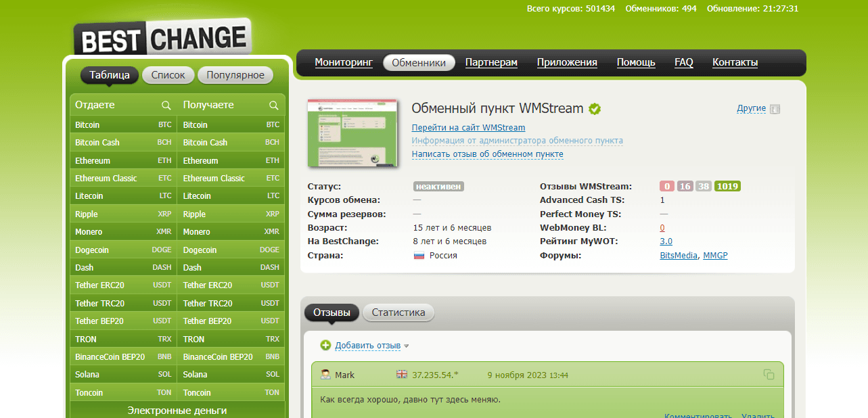
Task: Click the search icon next to Отдаете
Action: (x=166, y=106)
